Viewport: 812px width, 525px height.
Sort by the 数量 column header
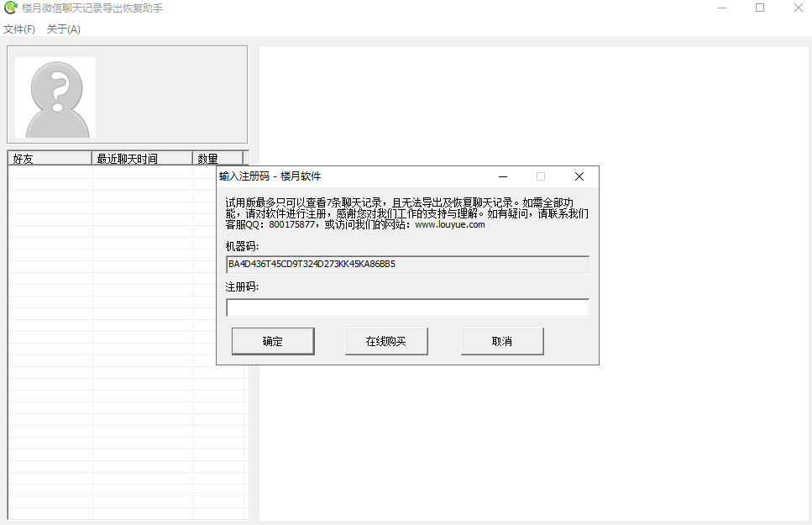click(x=218, y=159)
